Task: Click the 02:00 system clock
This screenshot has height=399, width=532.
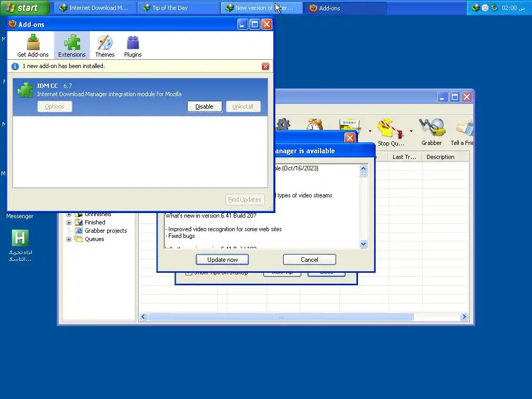Action: click(509, 8)
